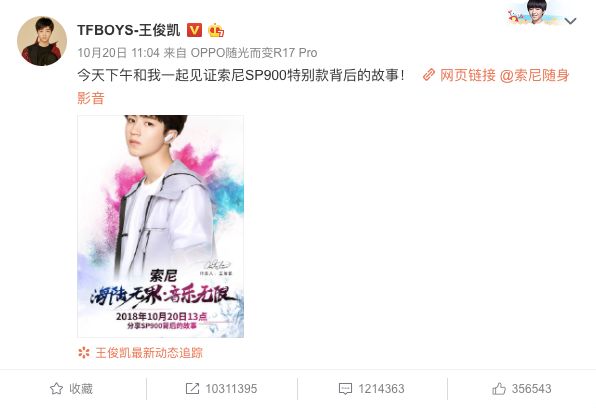Image resolution: width=596 pixels, height=408 pixels.
Task: Click the crown membership badge icon
Action: tap(216, 30)
